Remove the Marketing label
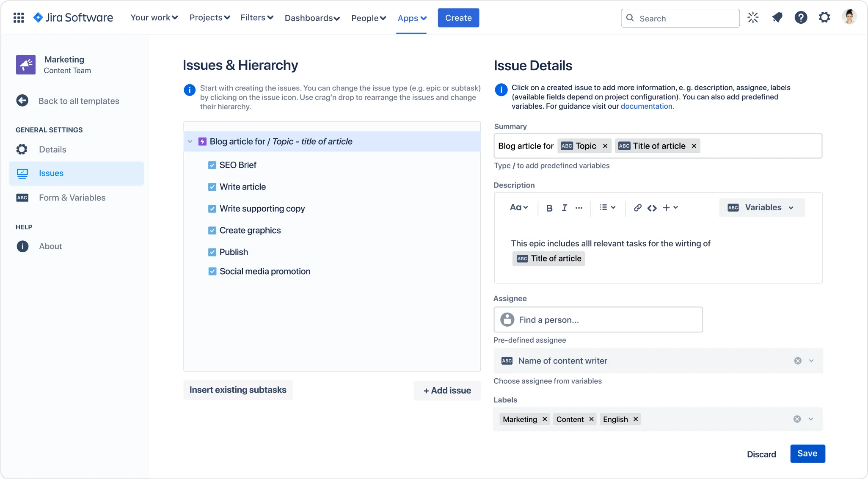The width and height of the screenshot is (868, 479). pyautogui.click(x=545, y=419)
